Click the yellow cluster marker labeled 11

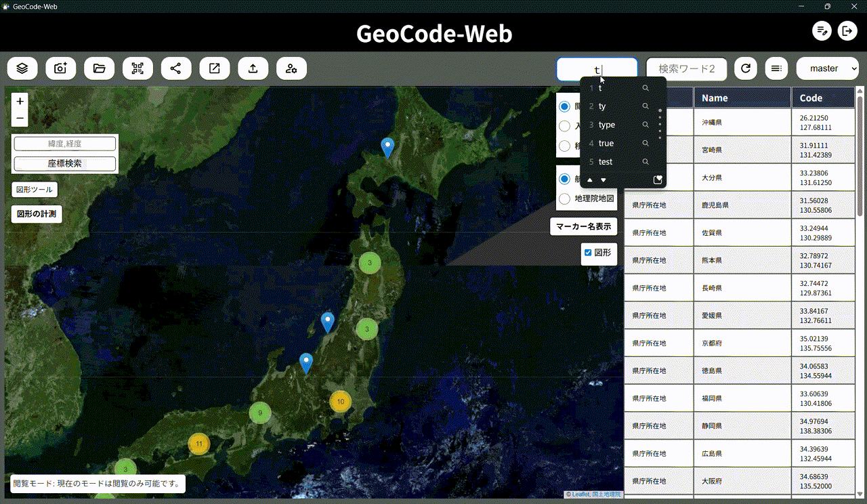[198, 444]
